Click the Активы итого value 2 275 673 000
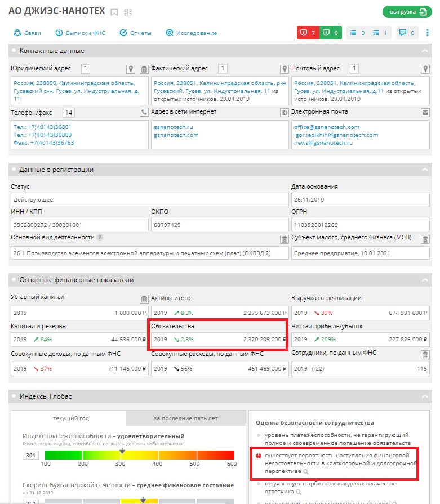This screenshot has height=504, width=440. [264, 313]
